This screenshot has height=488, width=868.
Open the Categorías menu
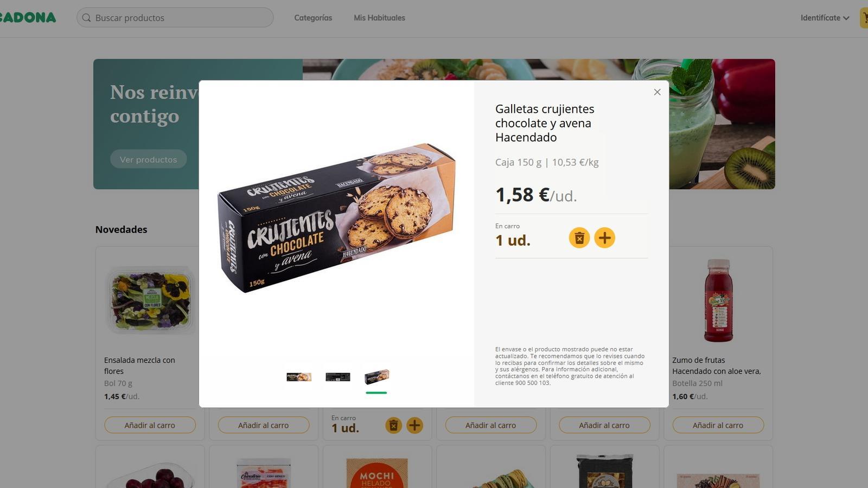click(313, 18)
